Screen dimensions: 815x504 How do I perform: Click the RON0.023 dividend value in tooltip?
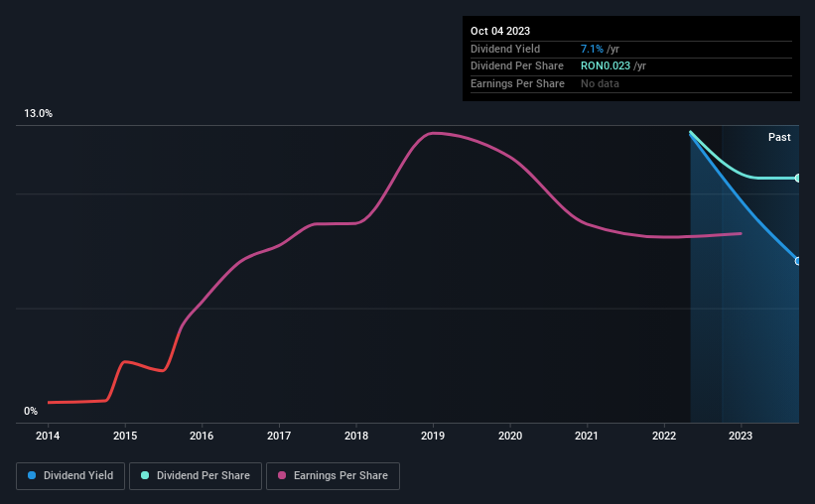(x=606, y=66)
